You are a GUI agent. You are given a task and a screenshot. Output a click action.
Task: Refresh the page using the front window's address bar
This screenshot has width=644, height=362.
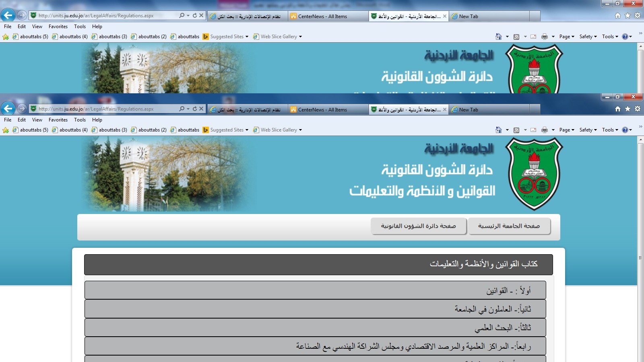click(x=195, y=109)
